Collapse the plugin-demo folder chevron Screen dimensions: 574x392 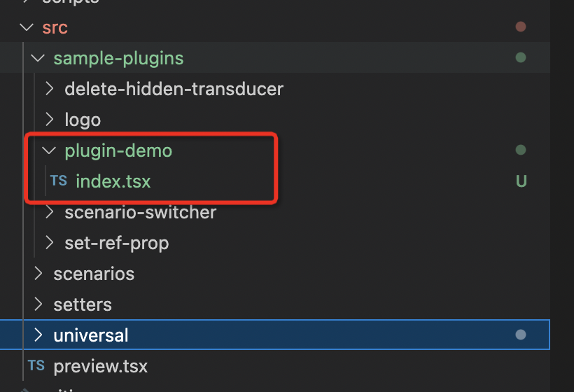coord(49,150)
